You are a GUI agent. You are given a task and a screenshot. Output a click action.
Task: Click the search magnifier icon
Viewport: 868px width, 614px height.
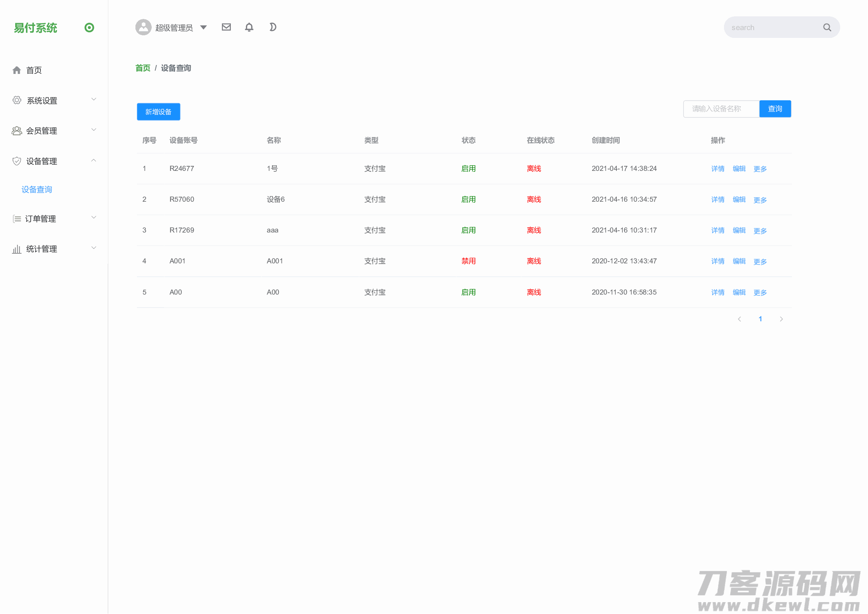(827, 27)
